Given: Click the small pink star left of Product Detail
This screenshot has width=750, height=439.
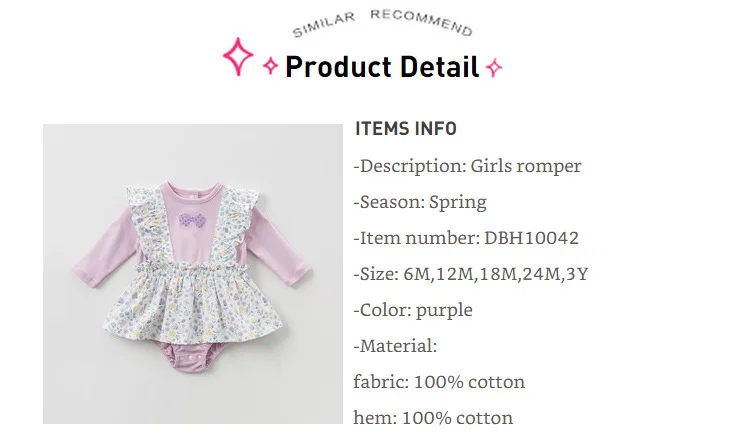Looking at the screenshot, I should coord(270,66).
